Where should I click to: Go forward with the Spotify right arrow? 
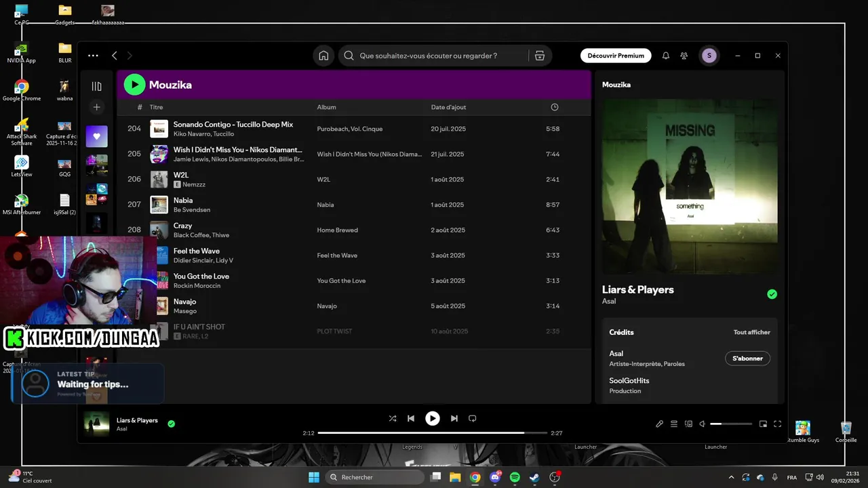click(130, 56)
